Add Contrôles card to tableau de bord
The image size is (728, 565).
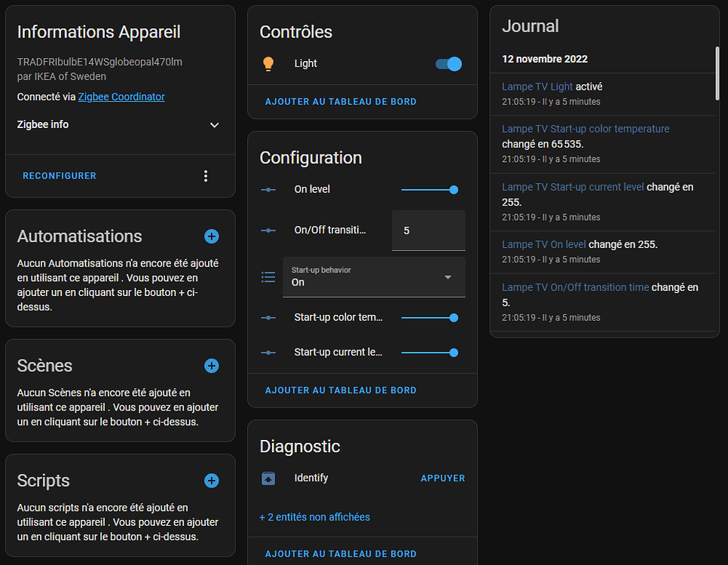coord(341,102)
